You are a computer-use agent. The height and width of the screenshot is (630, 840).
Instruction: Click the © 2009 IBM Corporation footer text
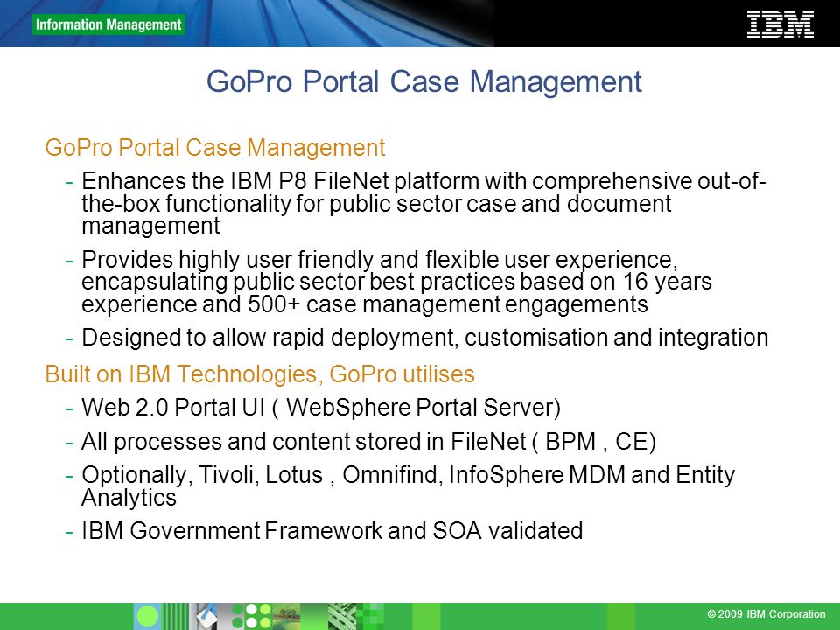[766, 614]
